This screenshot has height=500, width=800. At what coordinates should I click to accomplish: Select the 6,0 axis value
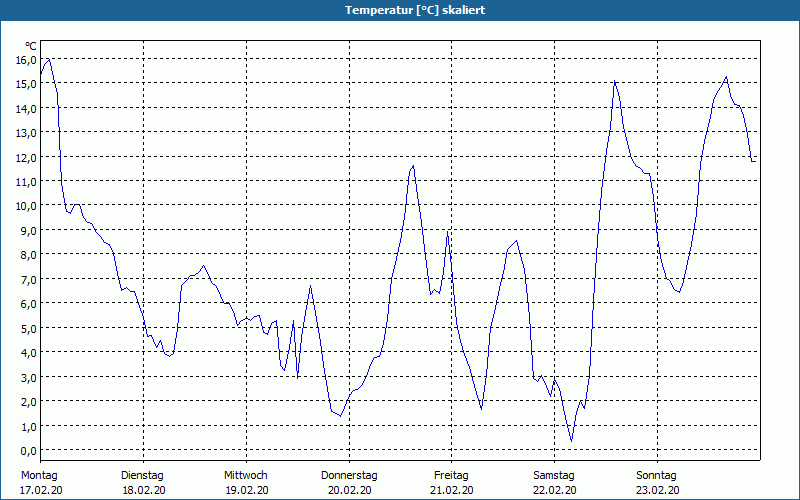pos(28,304)
